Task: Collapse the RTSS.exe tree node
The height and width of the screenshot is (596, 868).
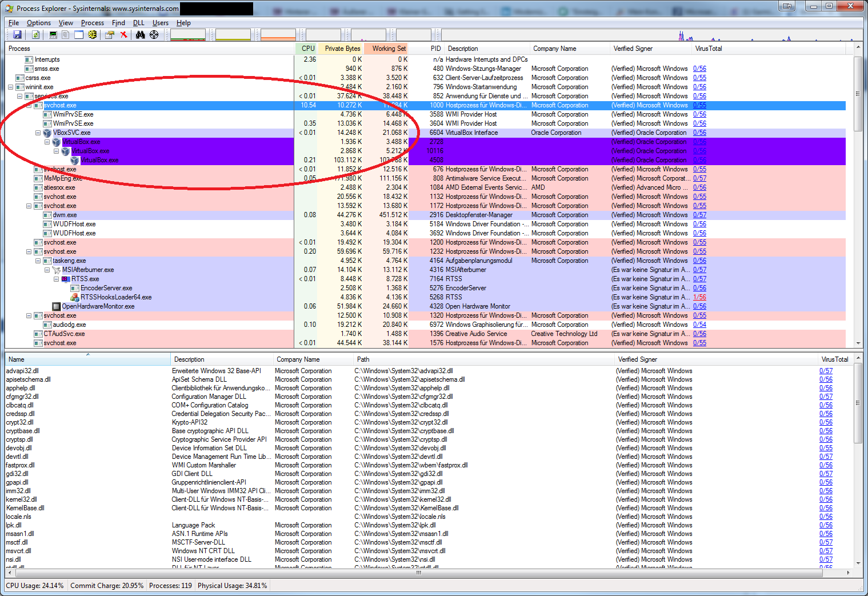Action: 56,279
